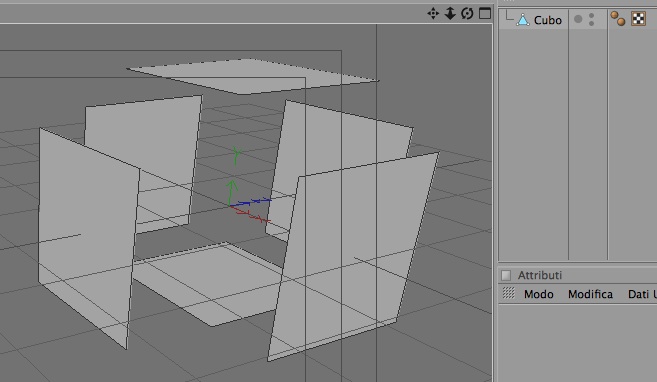Open the Modifica menu in Attributi
The image size is (657, 382).
(x=590, y=294)
